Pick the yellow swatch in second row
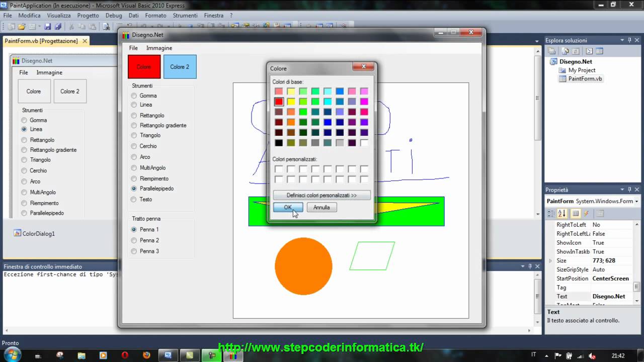 click(x=291, y=102)
